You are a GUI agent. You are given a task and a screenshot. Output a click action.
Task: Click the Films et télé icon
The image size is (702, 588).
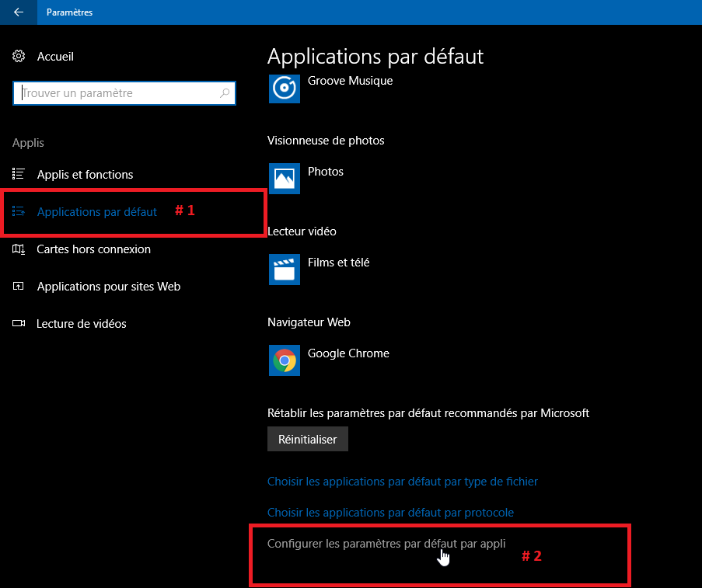point(284,269)
